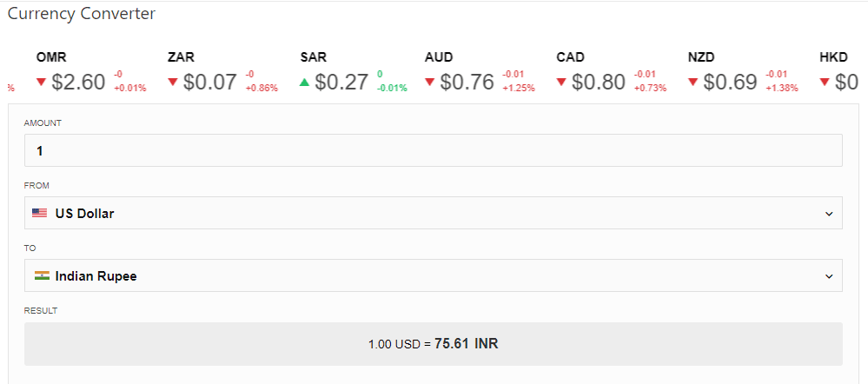Screen dimensions: 868x384
Task: Click the red down arrow beside HKD
Action: point(825,83)
